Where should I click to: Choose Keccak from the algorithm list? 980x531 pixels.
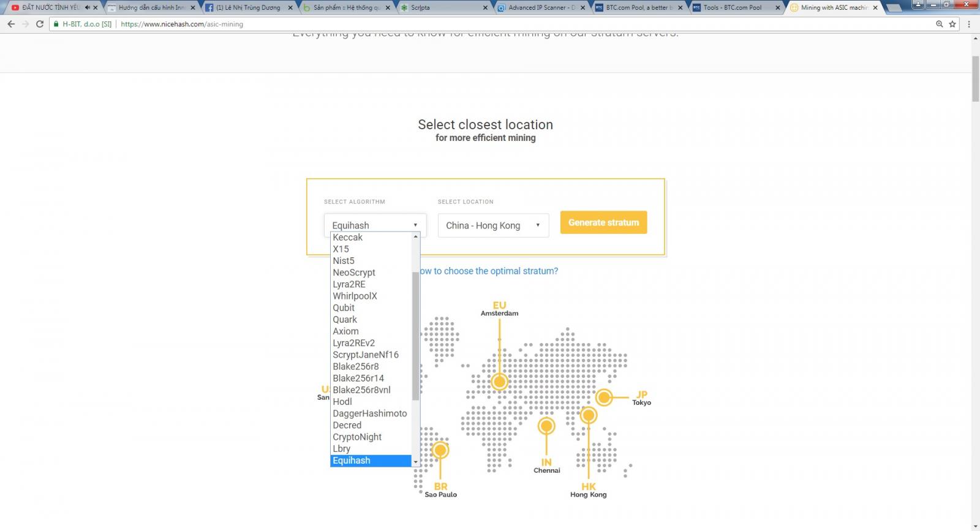tap(371, 237)
